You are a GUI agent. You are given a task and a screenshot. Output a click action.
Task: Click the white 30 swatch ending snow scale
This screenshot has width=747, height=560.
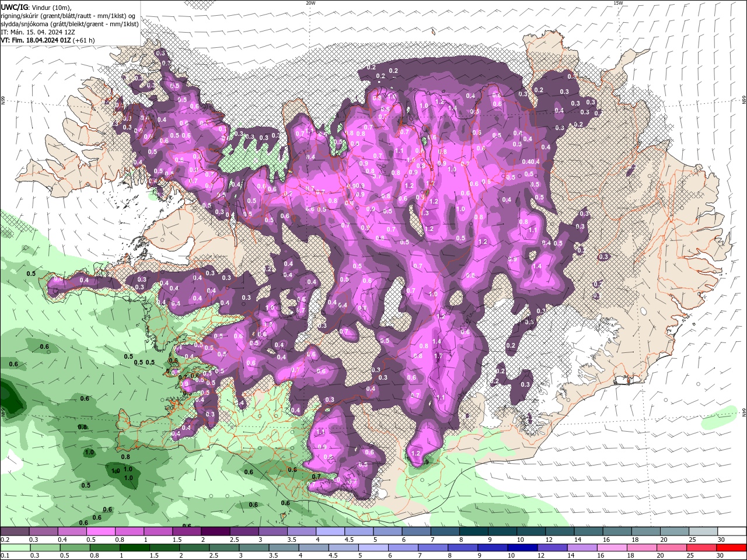click(732, 531)
